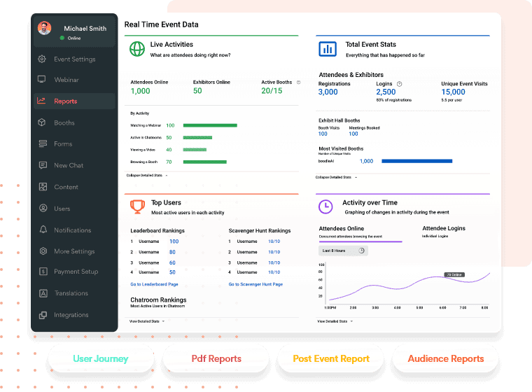Collapse Detailed Stats under Live Activities
This screenshot has height=392, width=532.
pos(146,176)
